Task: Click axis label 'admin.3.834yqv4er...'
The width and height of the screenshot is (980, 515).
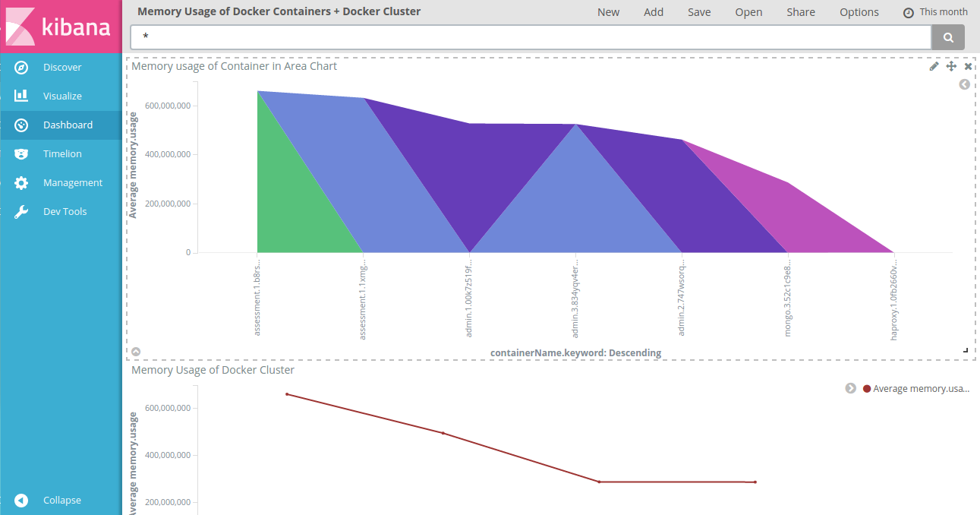Action: point(575,301)
